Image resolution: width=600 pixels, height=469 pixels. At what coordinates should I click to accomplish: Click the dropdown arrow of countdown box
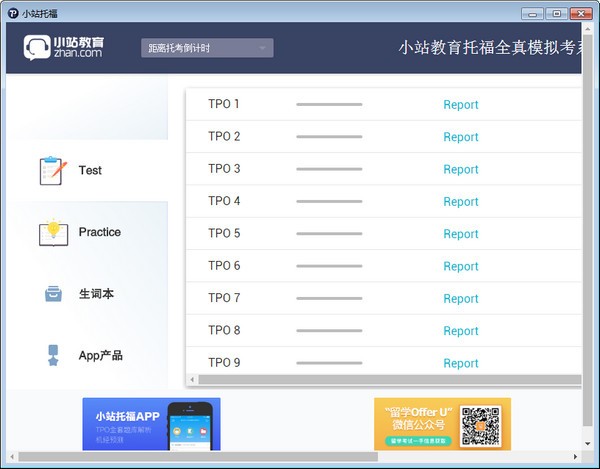pos(262,48)
